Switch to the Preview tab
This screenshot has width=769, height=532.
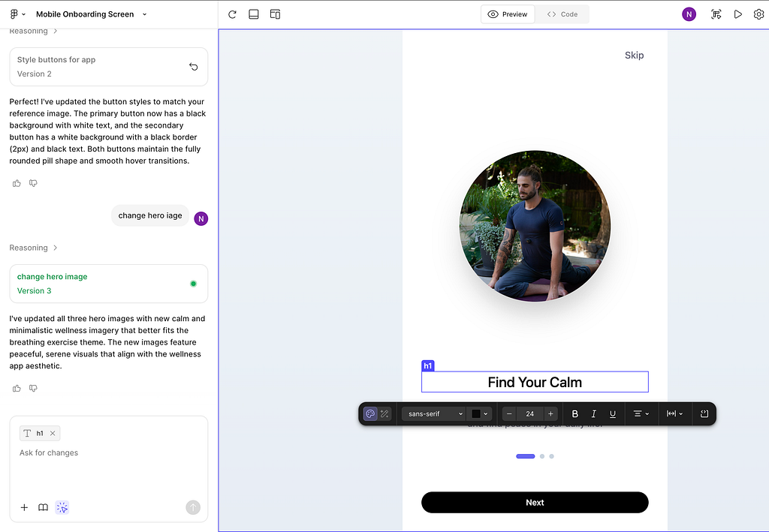coord(508,14)
